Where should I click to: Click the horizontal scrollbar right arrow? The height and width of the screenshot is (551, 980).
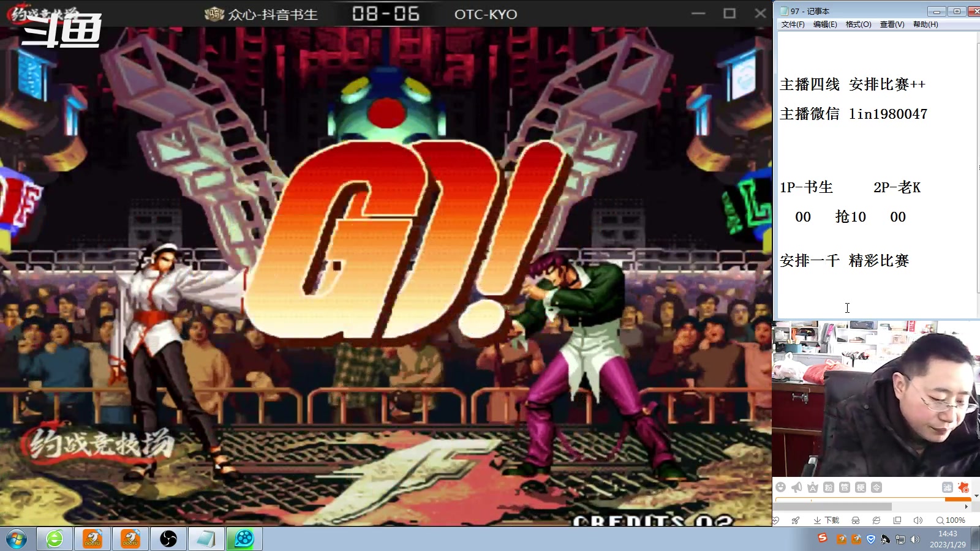tap(967, 506)
